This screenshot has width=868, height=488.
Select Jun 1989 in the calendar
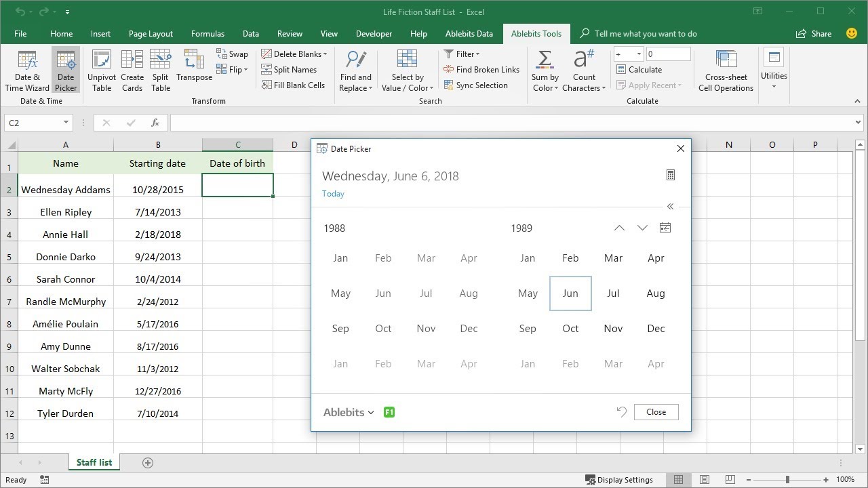coord(570,293)
